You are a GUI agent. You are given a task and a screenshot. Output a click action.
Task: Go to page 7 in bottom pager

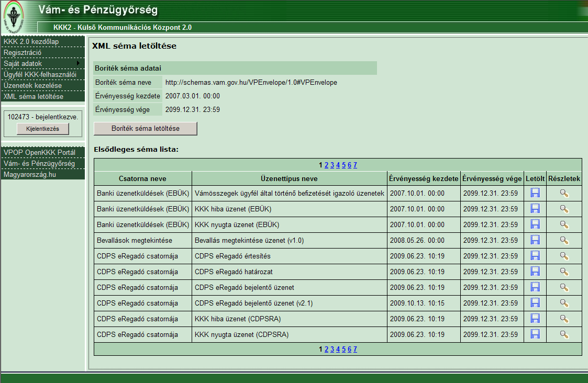click(x=355, y=350)
